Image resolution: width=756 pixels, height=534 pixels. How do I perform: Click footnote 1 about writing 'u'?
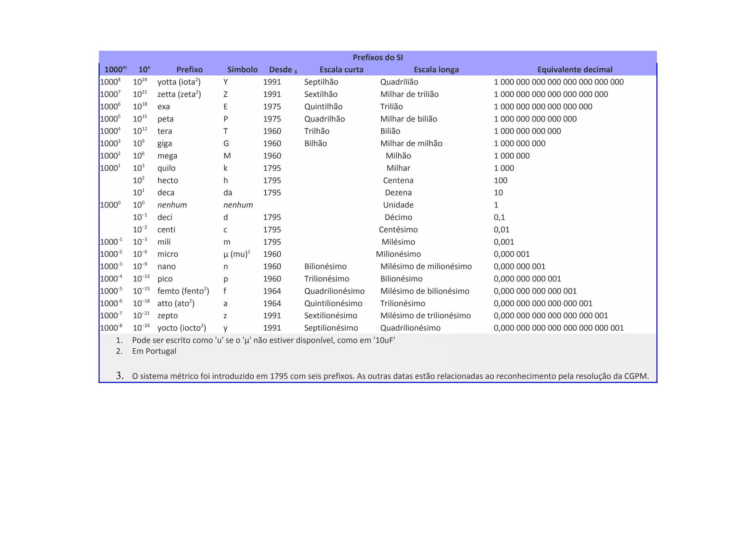click(x=255, y=340)
